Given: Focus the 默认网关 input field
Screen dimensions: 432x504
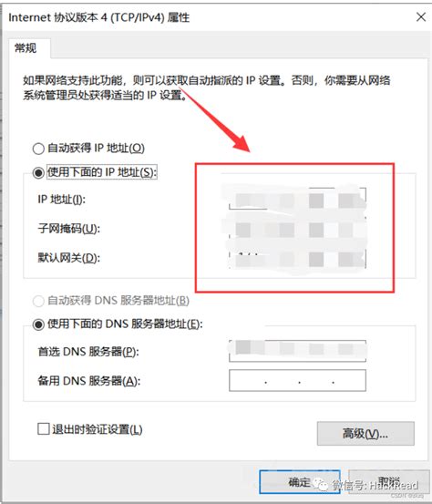Looking at the screenshot, I should click(x=297, y=258).
